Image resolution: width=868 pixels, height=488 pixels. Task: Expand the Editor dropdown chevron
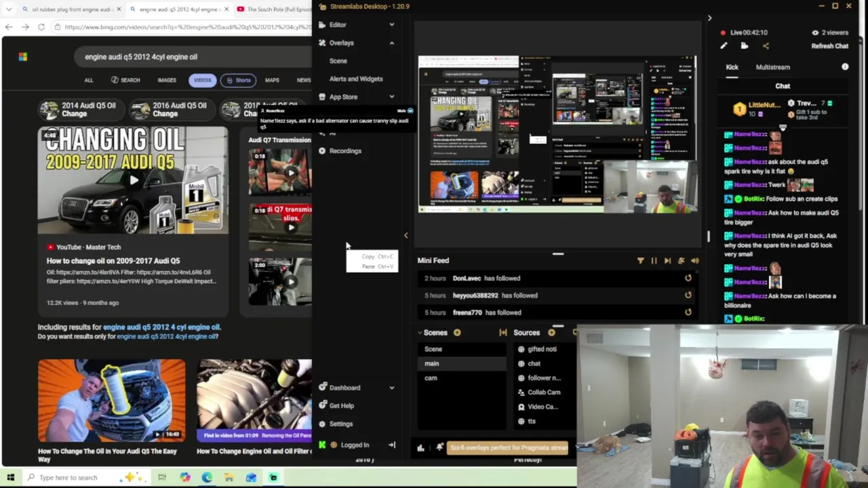(x=391, y=24)
